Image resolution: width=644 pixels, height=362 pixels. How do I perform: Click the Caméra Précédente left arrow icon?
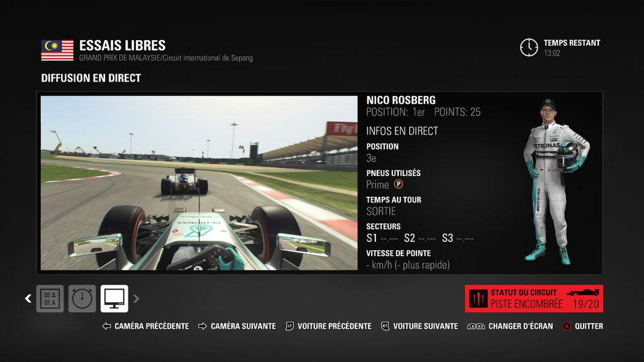pyautogui.click(x=107, y=326)
